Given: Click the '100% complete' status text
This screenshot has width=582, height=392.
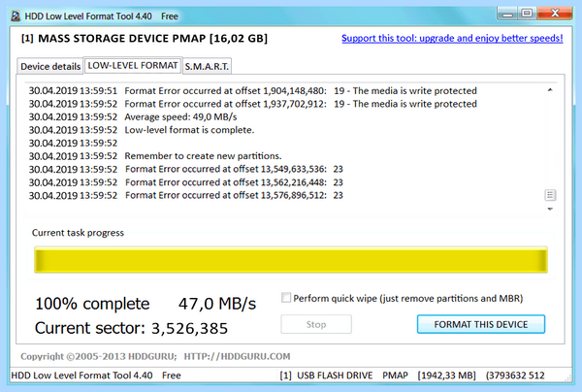Looking at the screenshot, I should pos(92,304).
